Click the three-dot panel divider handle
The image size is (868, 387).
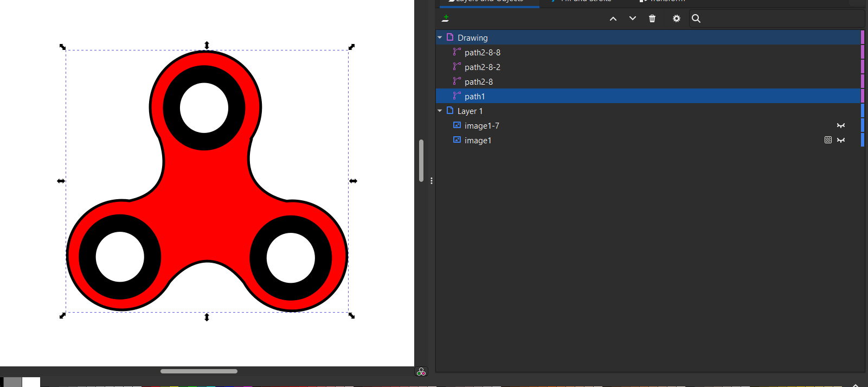pos(432,181)
